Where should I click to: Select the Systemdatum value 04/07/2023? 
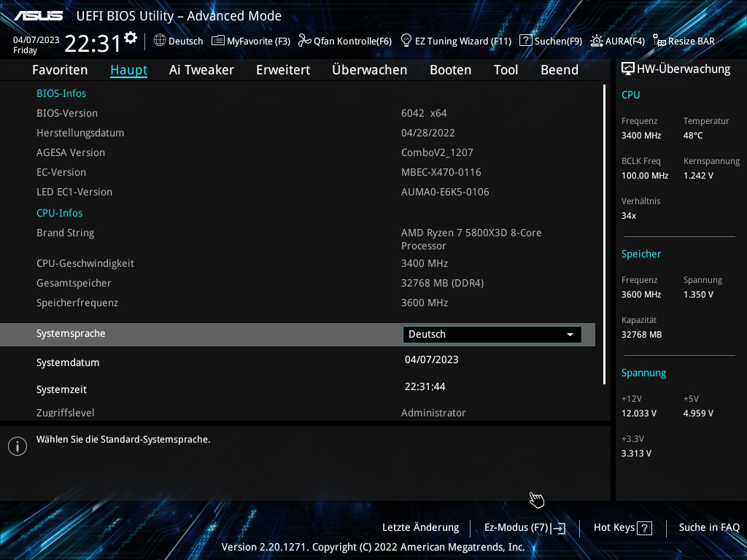tap(432, 360)
